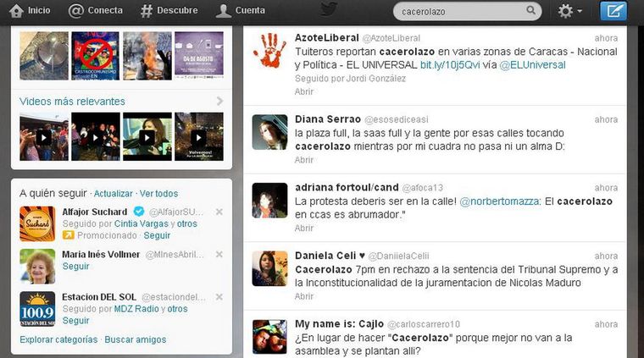
Task: Go to Inicio home tab
Action: click(30, 11)
